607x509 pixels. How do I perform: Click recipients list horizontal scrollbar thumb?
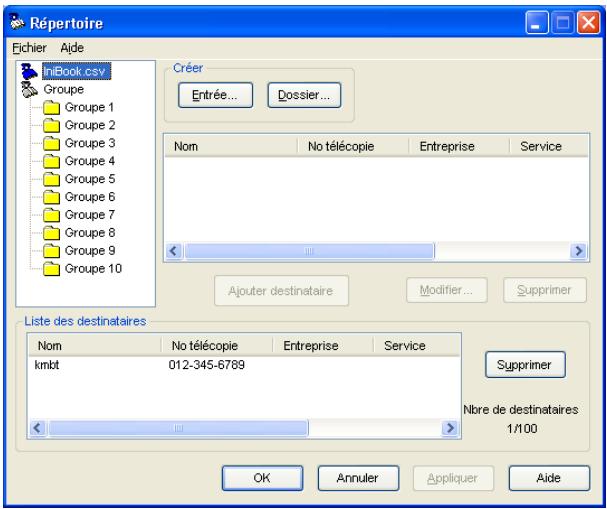point(178,428)
